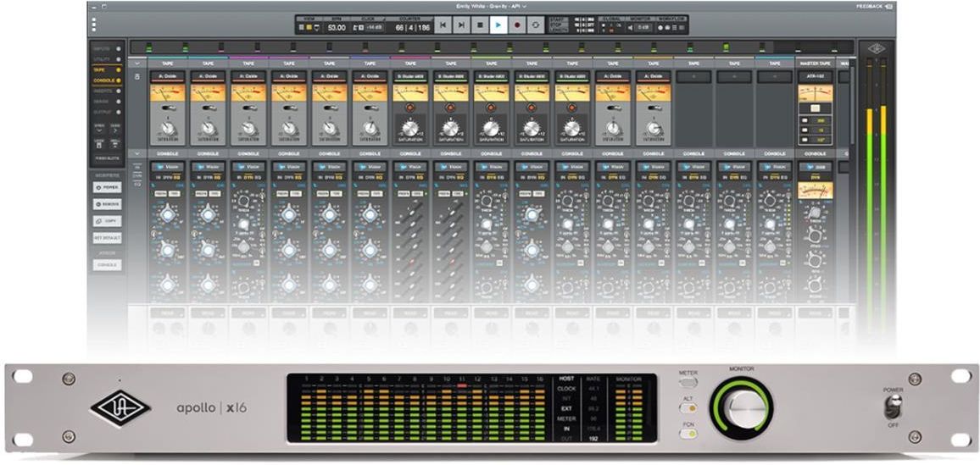Screen dimensions: 980x465
Task: Jump to session end in transport
Action: 461,25
